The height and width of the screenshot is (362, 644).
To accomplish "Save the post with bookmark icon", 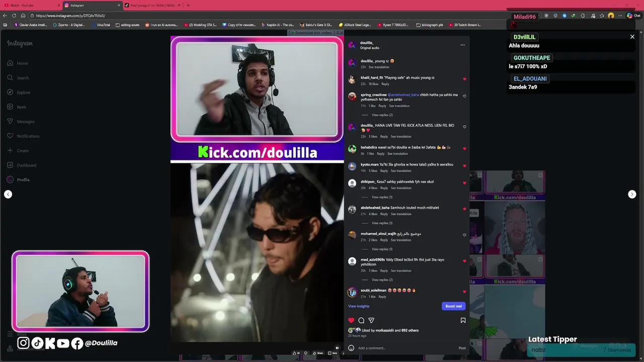I will (463, 320).
